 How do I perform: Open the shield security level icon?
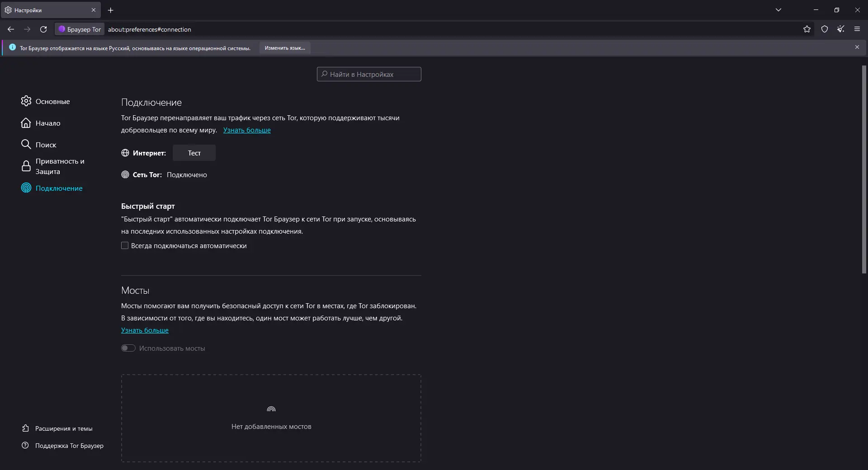coord(825,29)
